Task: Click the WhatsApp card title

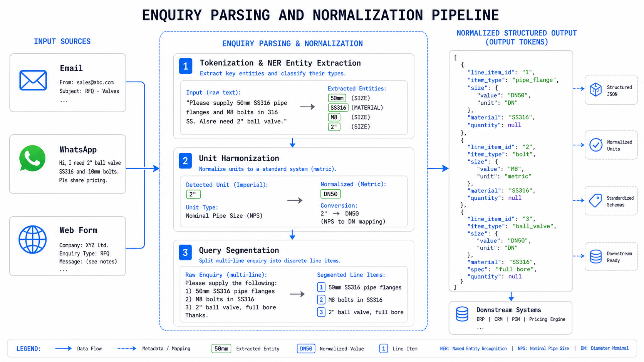Action: click(78, 150)
